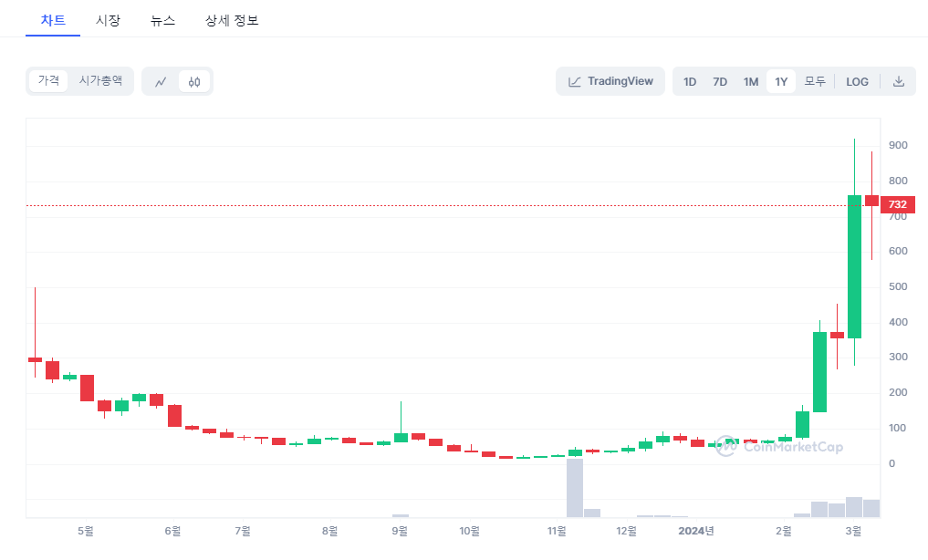928x560 pixels.
Task: Click the tall green March candlestick
Action: click(x=854, y=266)
